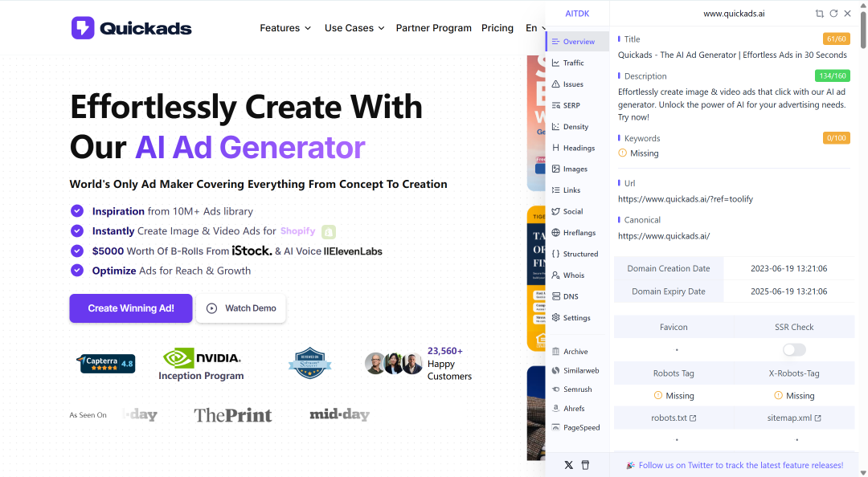Click the Url value https://www.quickads.ai/?ref=toolify
868x477 pixels.
pos(686,199)
